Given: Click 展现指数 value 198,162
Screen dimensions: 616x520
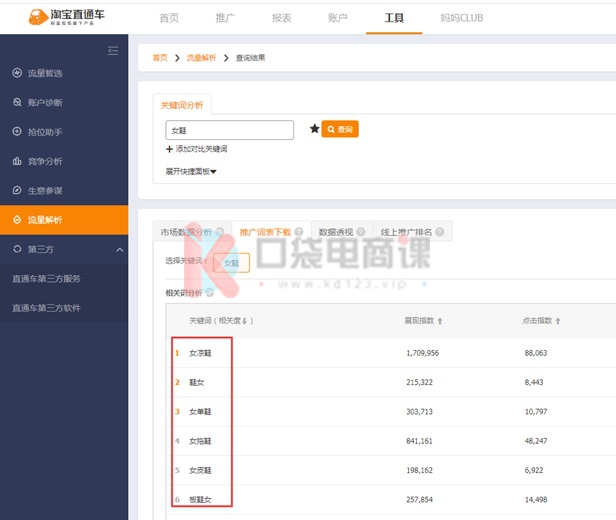Looking at the screenshot, I should point(419,470).
